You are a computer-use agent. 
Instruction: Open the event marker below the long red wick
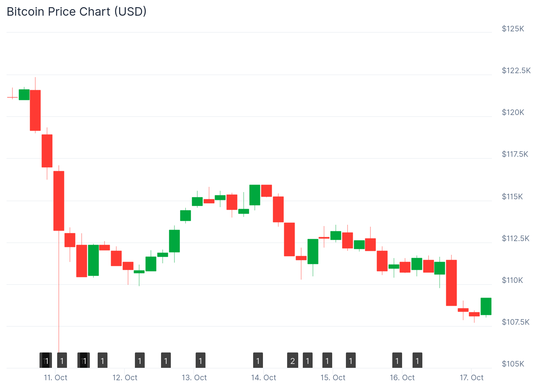point(62,360)
